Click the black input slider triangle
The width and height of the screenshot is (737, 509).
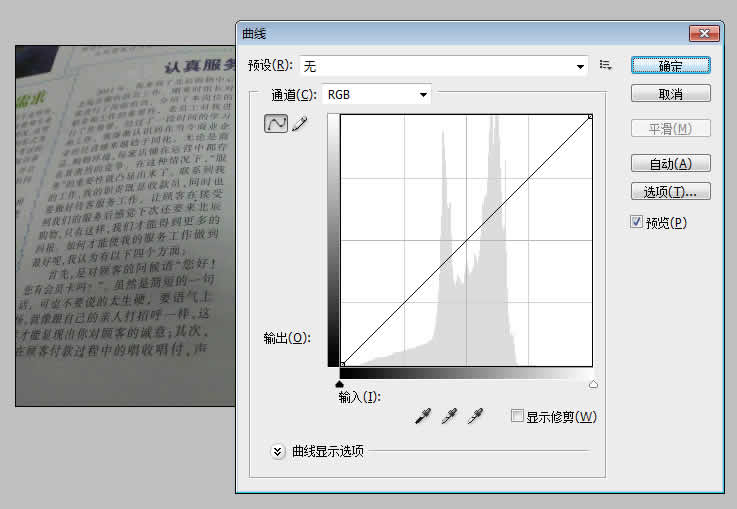click(341, 383)
